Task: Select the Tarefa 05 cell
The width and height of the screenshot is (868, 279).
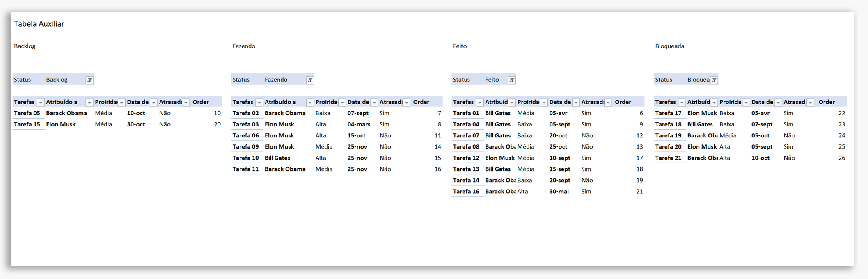Action: [27, 113]
